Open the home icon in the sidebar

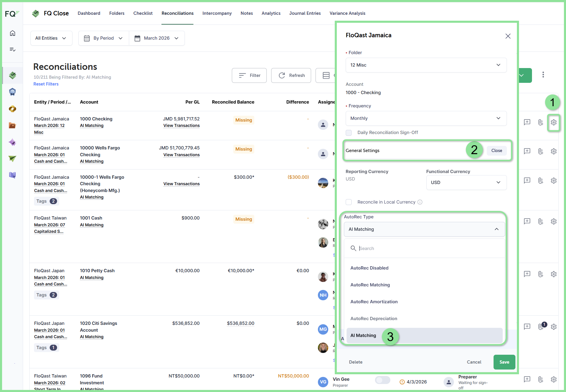click(x=12, y=33)
